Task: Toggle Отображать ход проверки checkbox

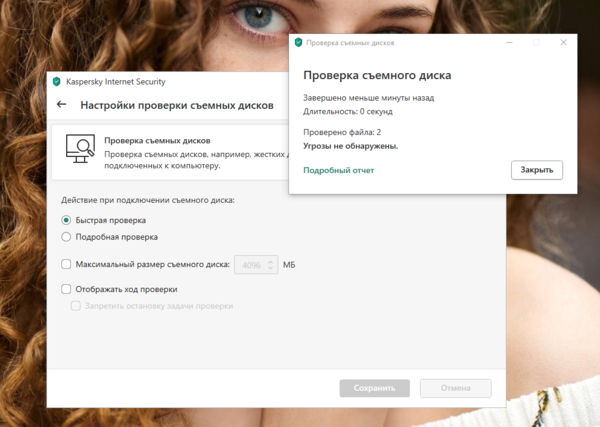Action: pyautogui.click(x=66, y=289)
